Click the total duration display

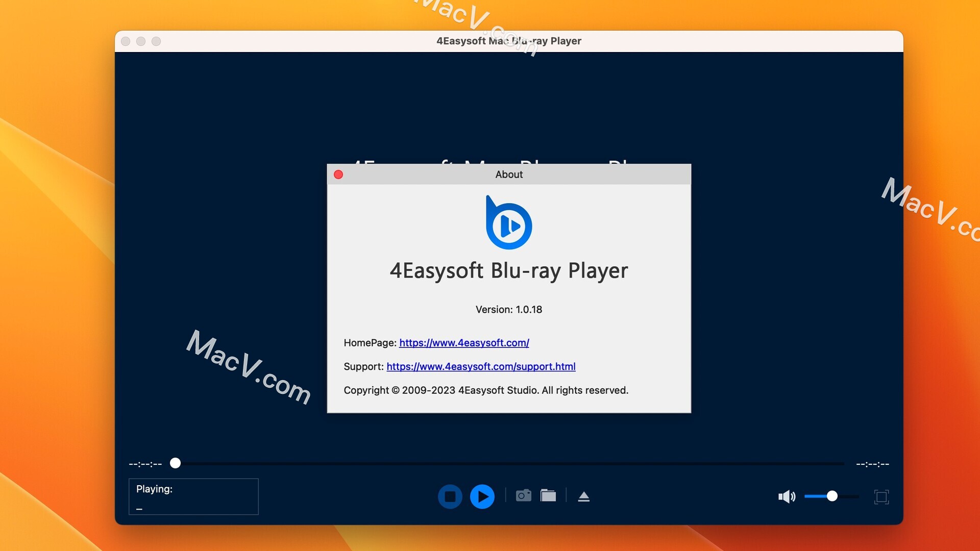(872, 464)
